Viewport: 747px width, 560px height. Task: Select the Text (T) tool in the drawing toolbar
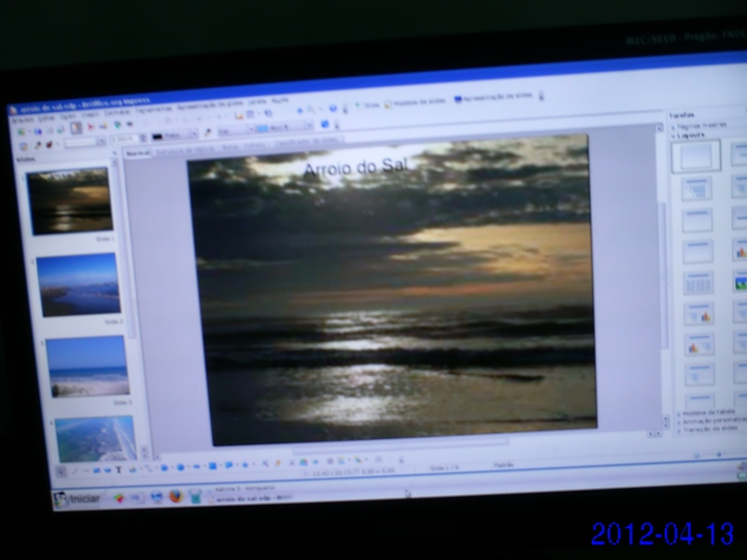pos(119,469)
